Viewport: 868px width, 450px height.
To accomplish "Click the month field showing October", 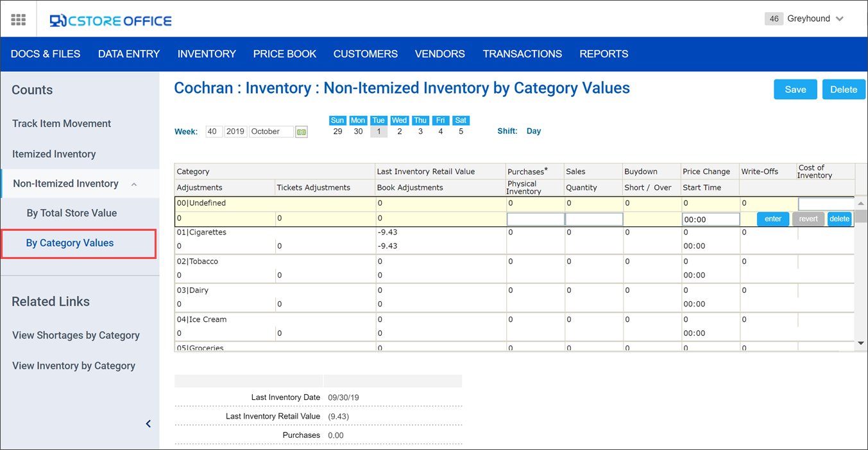I will point(271,131).
